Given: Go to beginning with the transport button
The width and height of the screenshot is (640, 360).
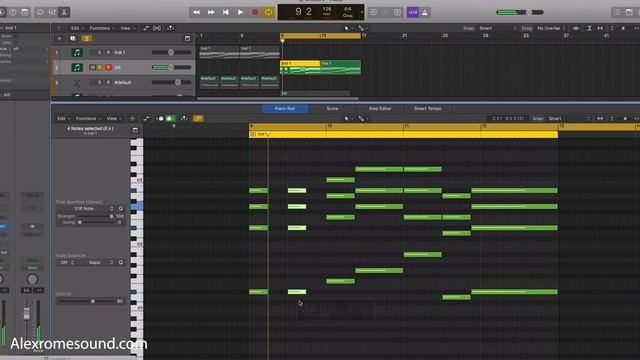Looking at the screenshot, I should (x=226, y=12).
